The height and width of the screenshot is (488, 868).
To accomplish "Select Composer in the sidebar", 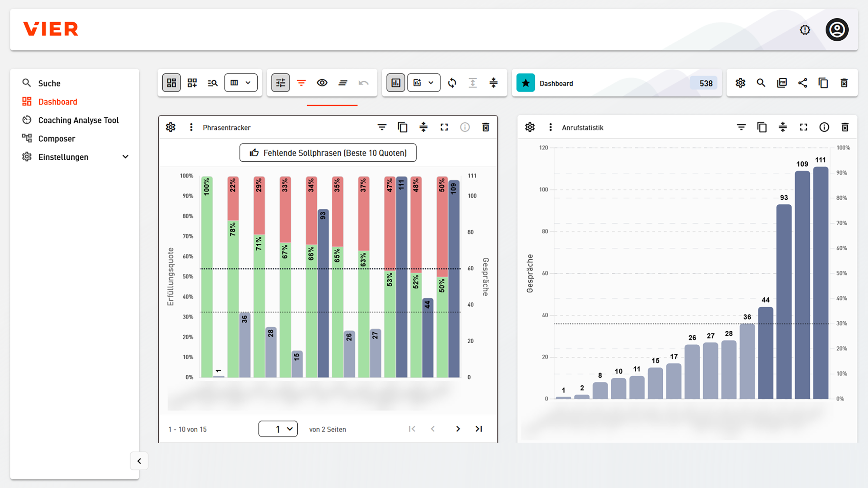I will [x=57, y=139].
